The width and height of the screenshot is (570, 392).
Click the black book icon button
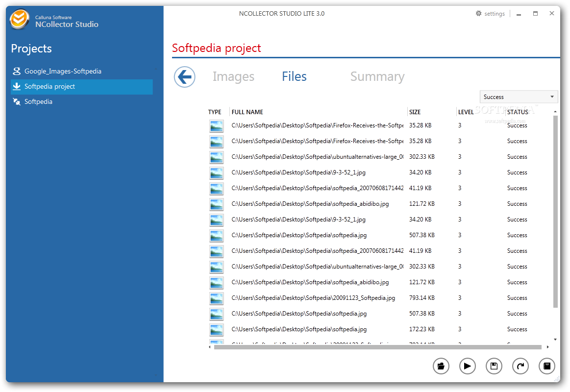[x=547, y=366]
